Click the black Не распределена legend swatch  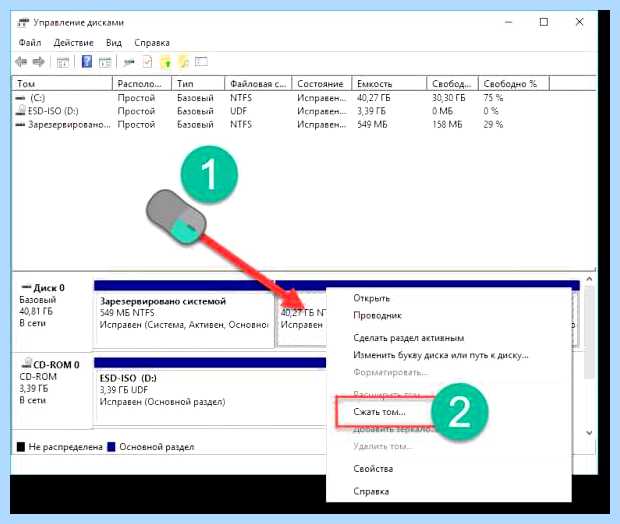pos(21,447)
